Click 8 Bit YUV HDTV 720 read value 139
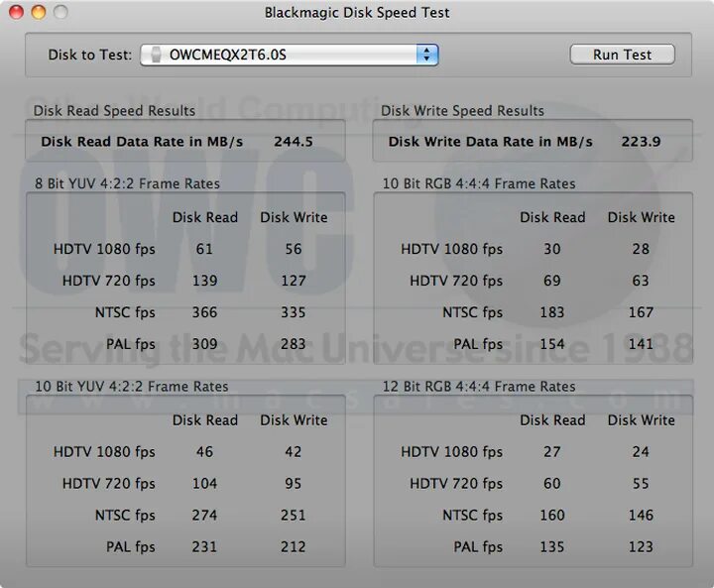714x588 pixels. point(204,281)
